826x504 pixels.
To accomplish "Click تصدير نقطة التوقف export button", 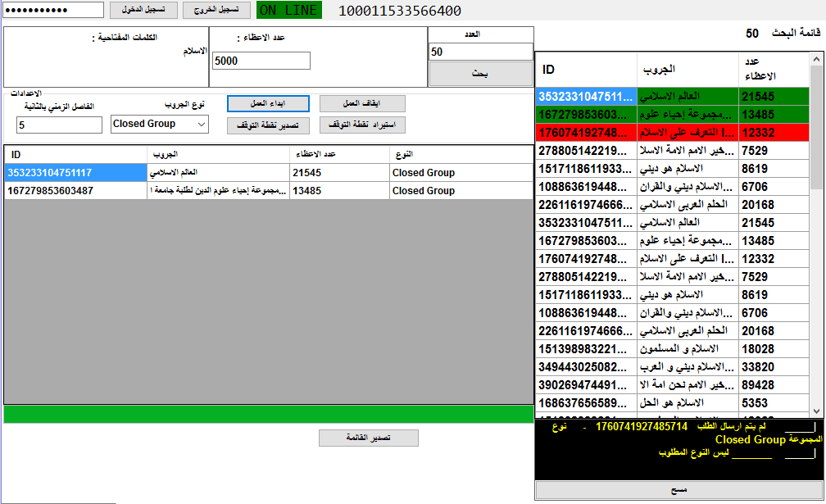I will coord(267,125).
